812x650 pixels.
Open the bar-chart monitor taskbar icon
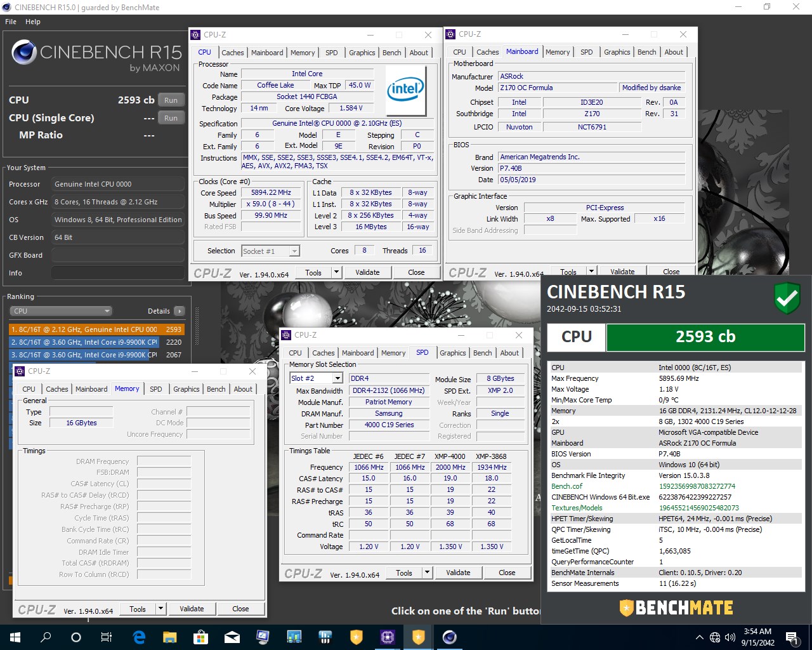click(294, 637)
